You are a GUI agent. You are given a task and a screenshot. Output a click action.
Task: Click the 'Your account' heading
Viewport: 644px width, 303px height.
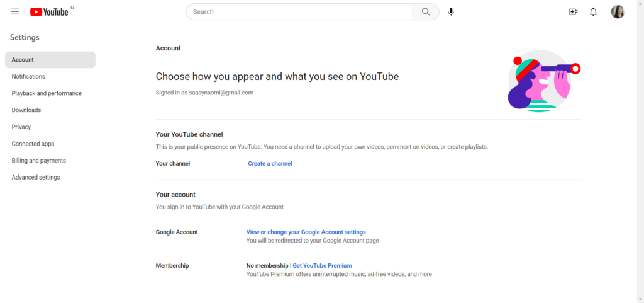tap(175, 195)
